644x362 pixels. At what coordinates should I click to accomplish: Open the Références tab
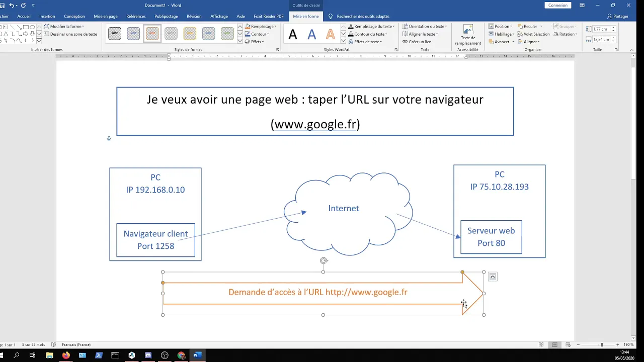point(136,17)
